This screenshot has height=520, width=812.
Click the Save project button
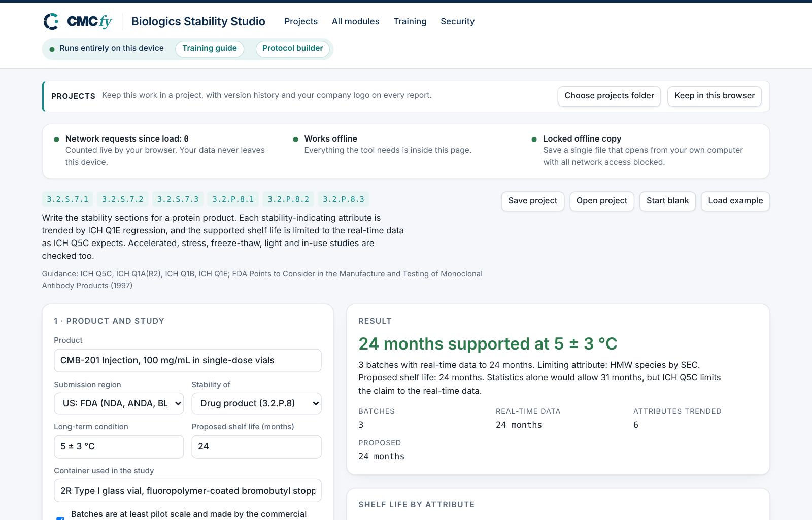tap(532, 201)
